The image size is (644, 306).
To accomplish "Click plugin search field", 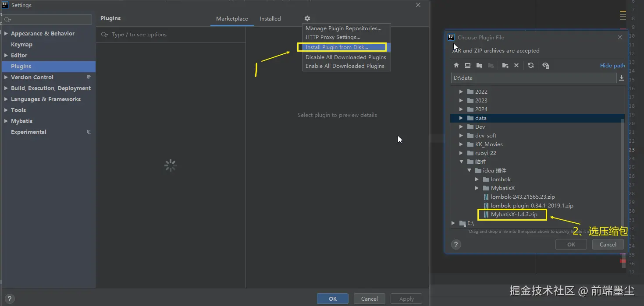I will point(171,35).
